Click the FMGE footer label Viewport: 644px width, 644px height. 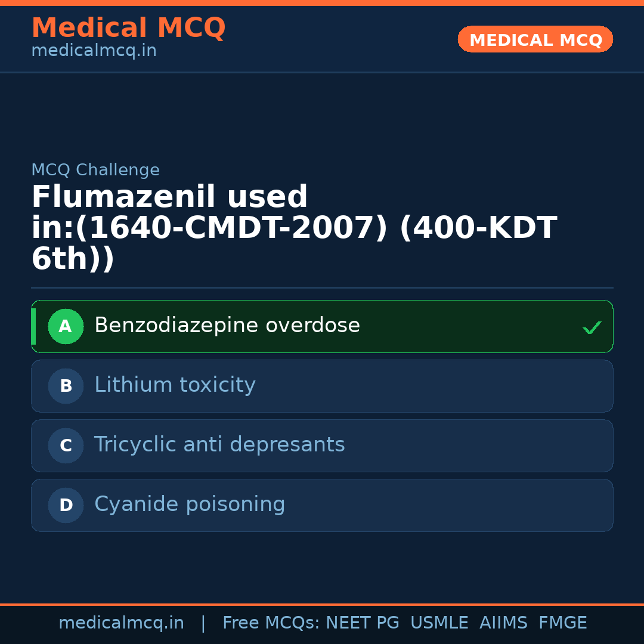563,623
